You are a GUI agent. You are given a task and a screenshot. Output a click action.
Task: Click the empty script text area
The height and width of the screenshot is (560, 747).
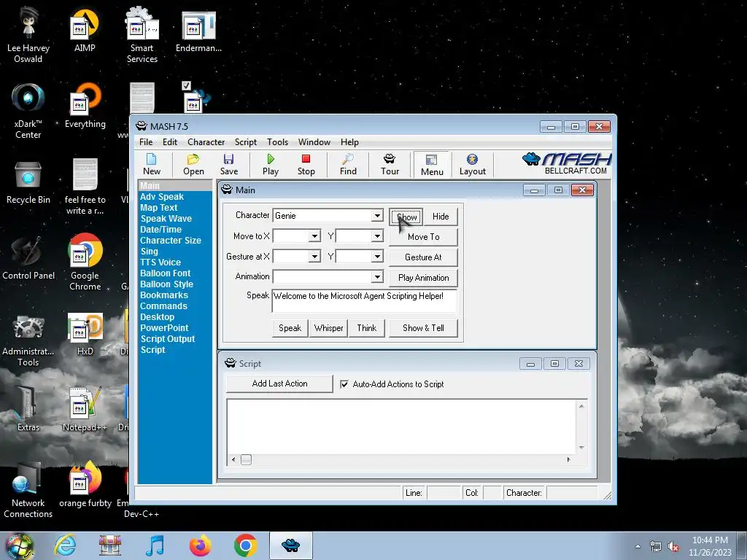[x=402, y=427]
